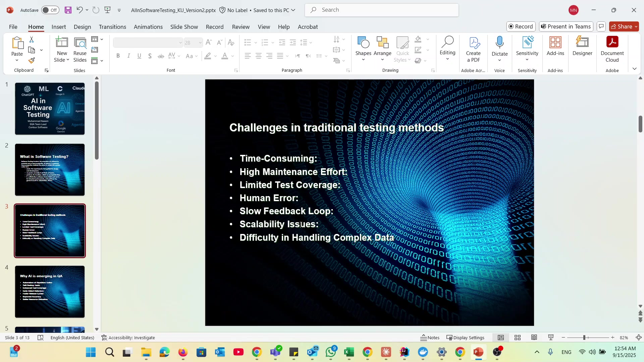Click the Format Painter brush icon
The height and width of the screenshot is (362, 644).
(x=32, y=61)
